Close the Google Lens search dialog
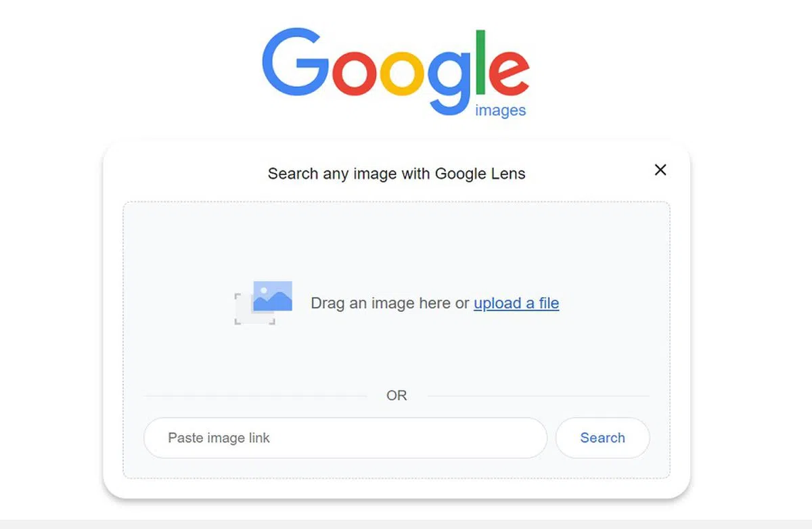 coord(660,170)
